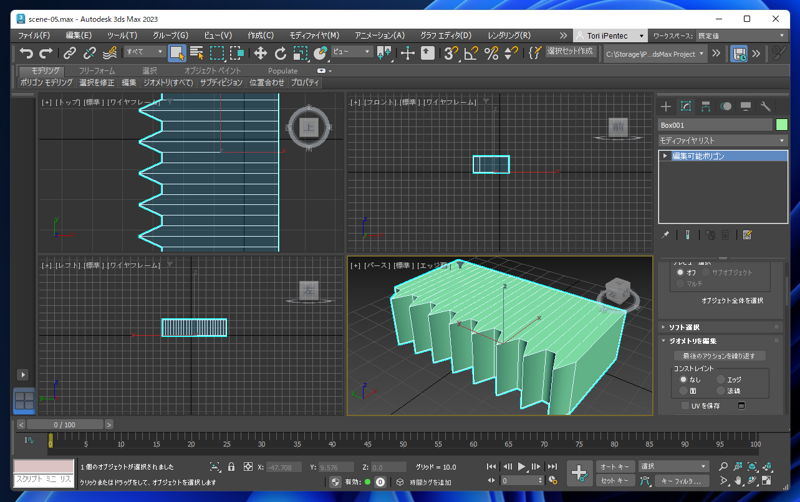The width and height of the screenshot is (800, 502).
Task: Open the Display command panel tab
Action: pyautogui.click(x=745, y=106)
